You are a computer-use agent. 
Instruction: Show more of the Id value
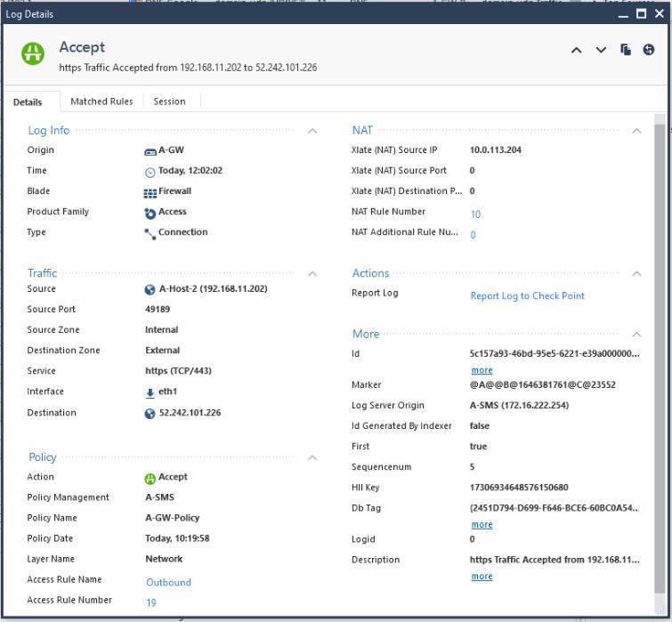pyautogui.click(x=482, y=370)
